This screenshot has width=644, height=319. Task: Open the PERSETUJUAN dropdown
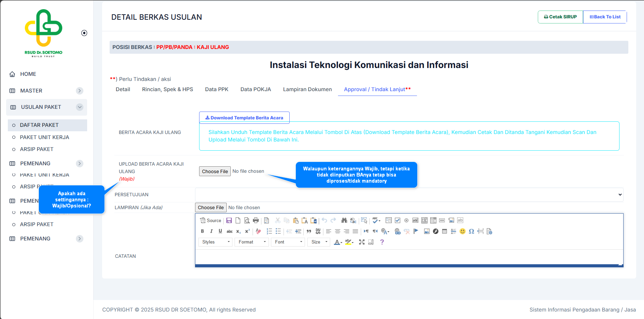[x=409, y=195]
